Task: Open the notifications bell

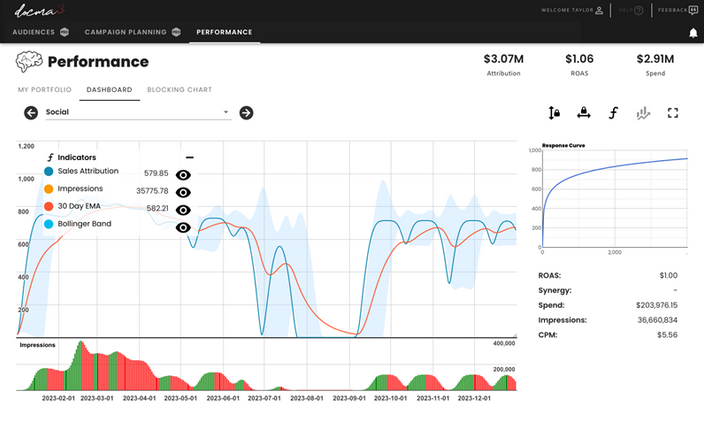Action: (693, 33)
